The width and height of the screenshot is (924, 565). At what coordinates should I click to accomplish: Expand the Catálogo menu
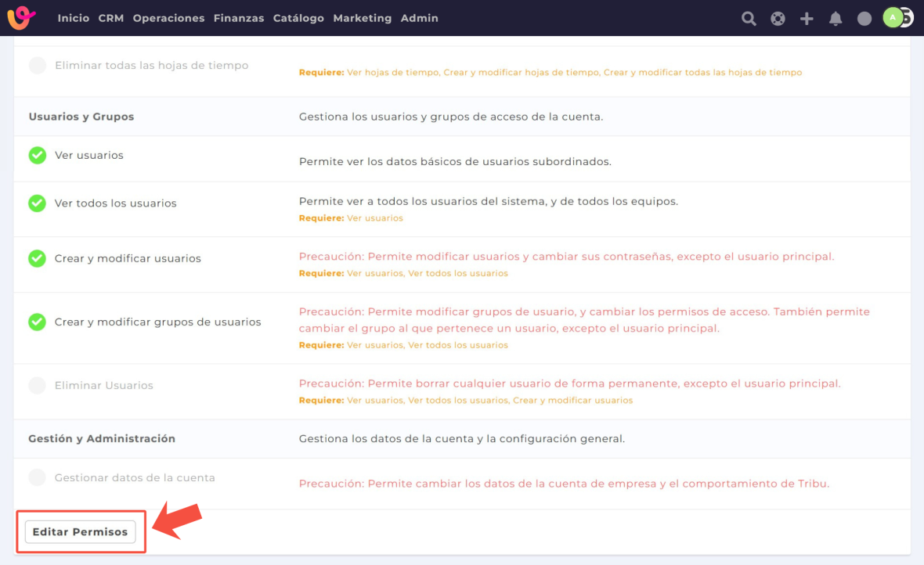[x=298, y=18]
